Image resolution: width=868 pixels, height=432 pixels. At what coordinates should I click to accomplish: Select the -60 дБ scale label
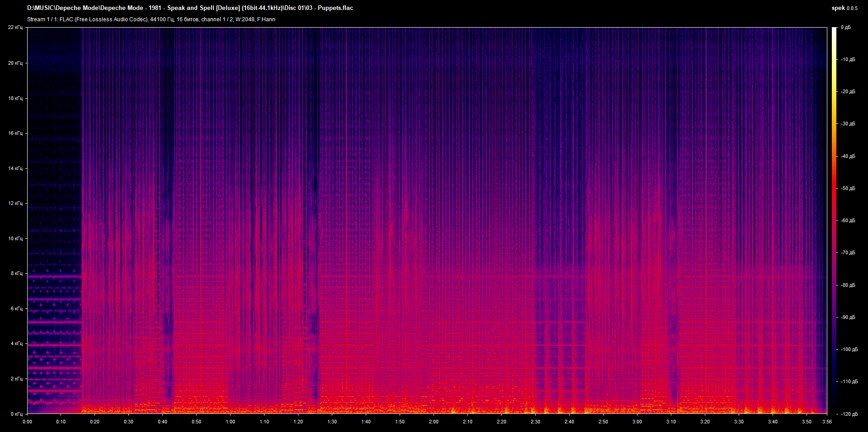848,220
